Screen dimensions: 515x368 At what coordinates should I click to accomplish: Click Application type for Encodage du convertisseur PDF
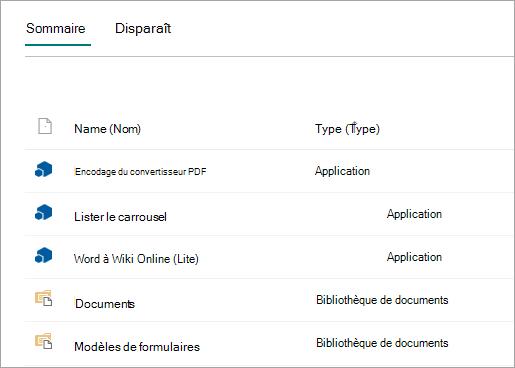[342, 171]
